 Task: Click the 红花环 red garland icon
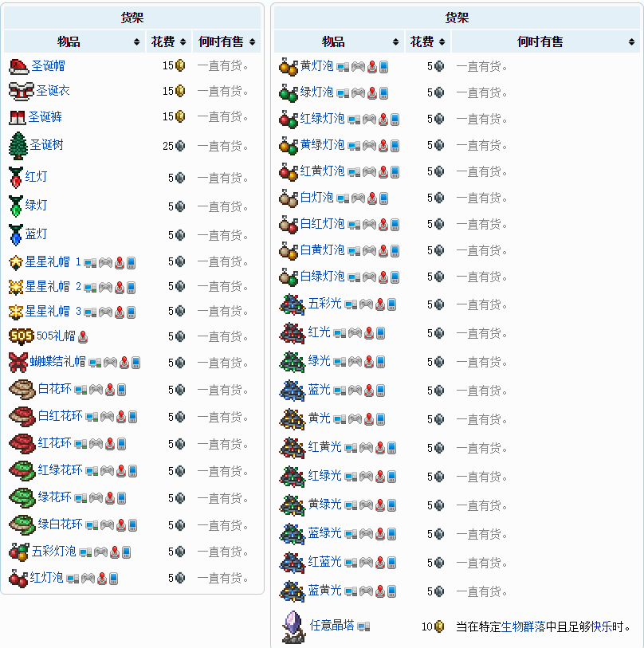(x=22, y=444)
